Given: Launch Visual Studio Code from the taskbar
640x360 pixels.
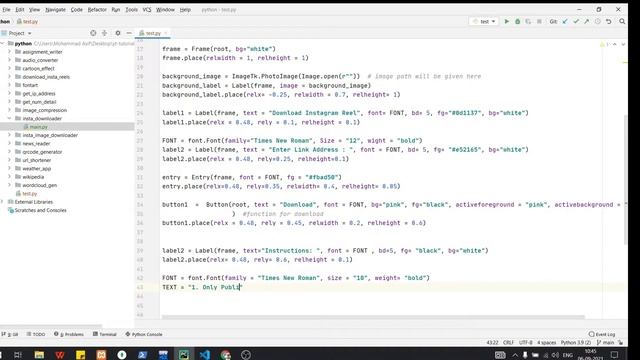Looking at the screenshot, I should 204,355.
